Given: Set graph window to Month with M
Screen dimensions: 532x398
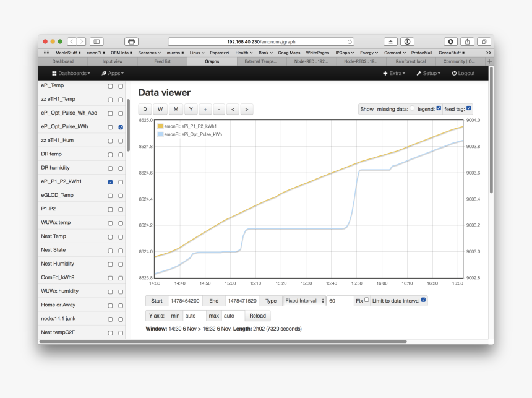Looking at the screenshot, I should tap(176, 110).
